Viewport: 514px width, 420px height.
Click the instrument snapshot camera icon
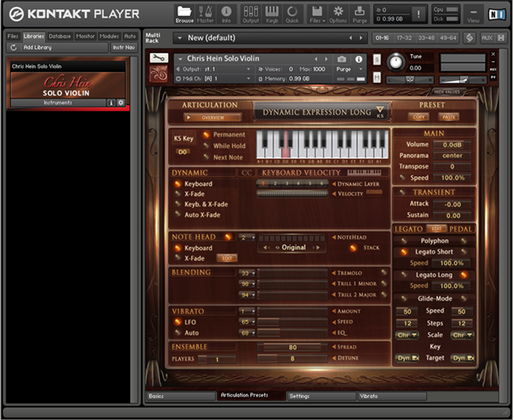coord(341,59)
